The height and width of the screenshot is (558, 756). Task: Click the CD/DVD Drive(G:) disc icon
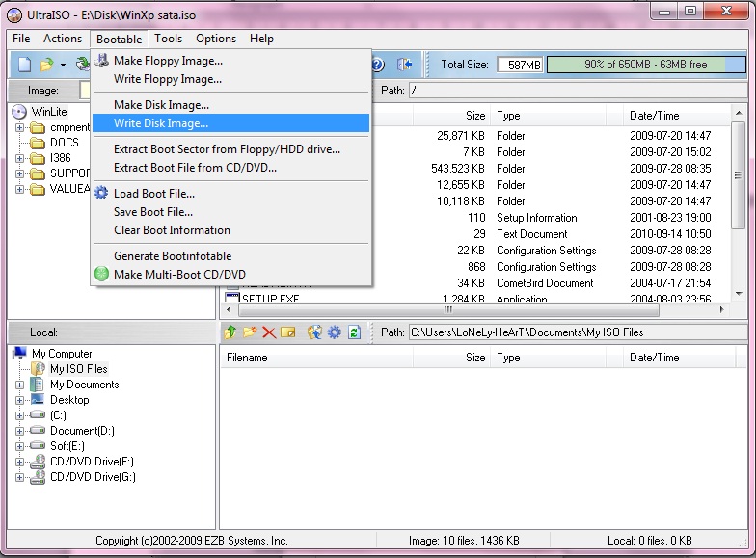coord(38,477)
